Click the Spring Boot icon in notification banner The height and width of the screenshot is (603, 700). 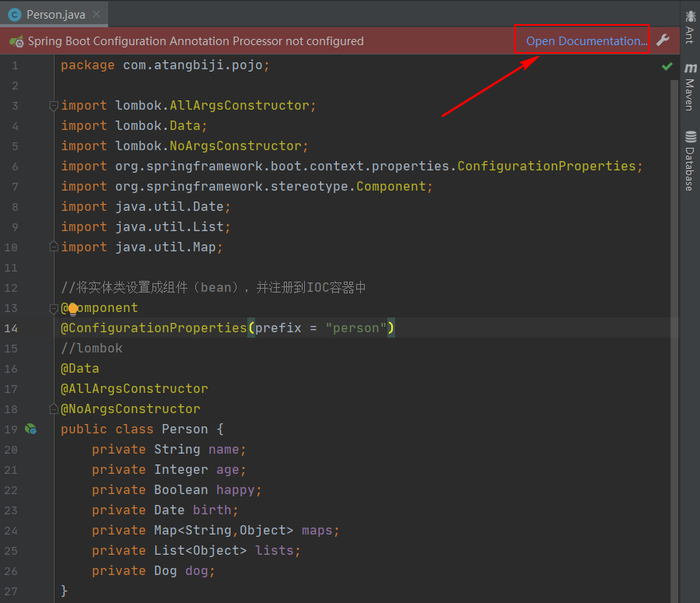click(x=16, y=41)
